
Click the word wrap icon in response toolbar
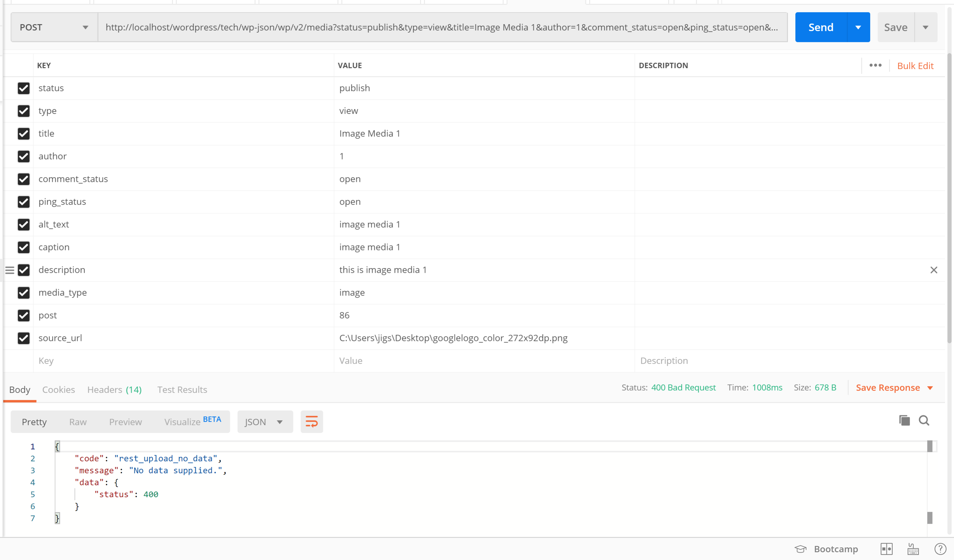(x=311, y=421)
